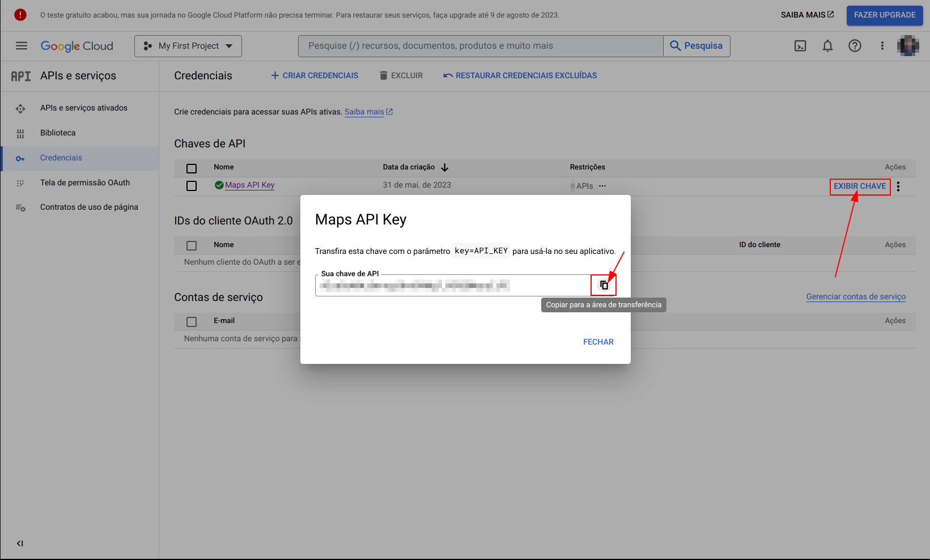The width and height of the screenshot is (930, 560).
Task: Click the Google Cloud logo
Action: click(x=77, y=46)
